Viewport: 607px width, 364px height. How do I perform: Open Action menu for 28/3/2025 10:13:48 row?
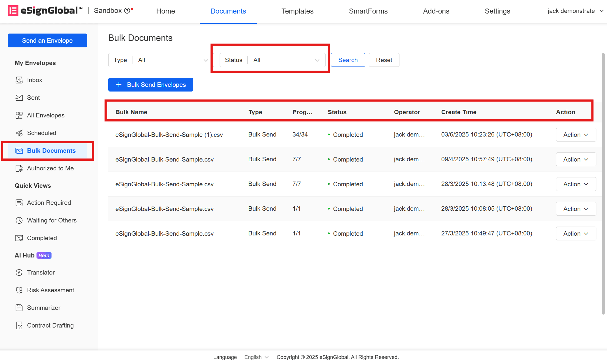tap(576, 184)
